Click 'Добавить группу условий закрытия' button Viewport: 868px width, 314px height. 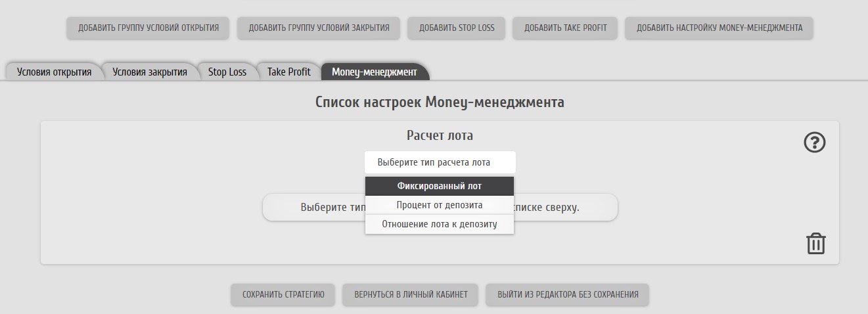tap(319, 28)
